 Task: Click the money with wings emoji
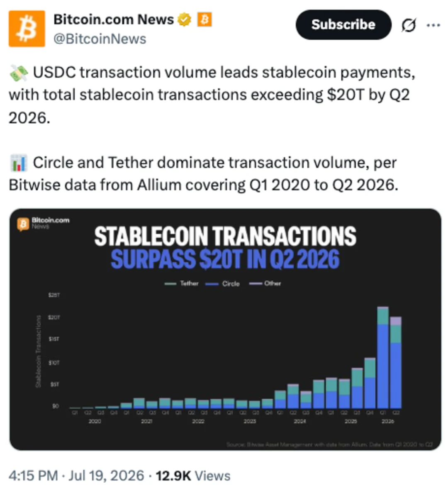pyautogui.click(x=19, y=73)
